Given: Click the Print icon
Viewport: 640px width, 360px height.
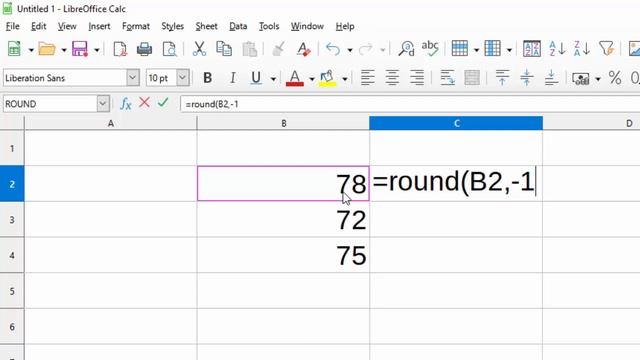Looking at the screenshot, I should pos(144,49).
